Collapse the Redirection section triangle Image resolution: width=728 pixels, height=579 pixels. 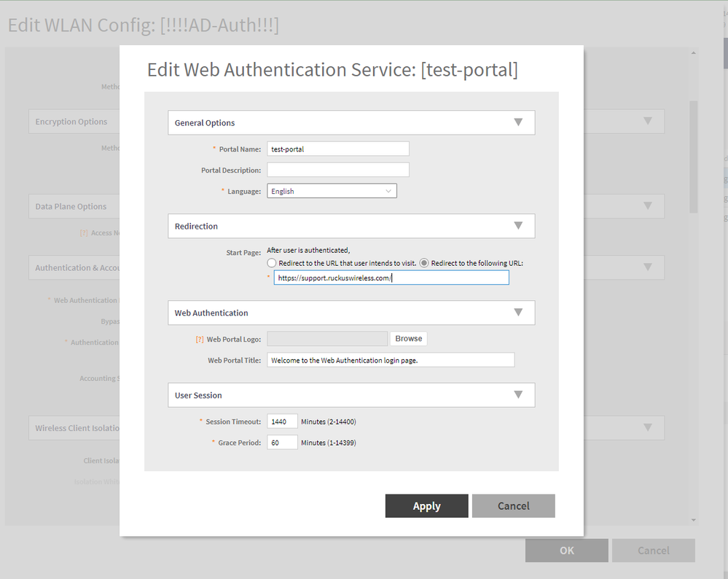point(518,226)
